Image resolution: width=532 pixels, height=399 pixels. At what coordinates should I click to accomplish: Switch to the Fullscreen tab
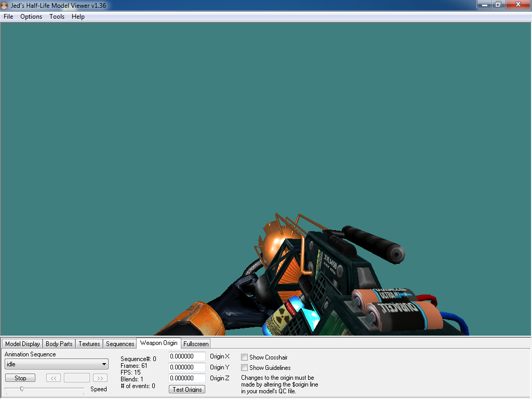click(196, 344)
